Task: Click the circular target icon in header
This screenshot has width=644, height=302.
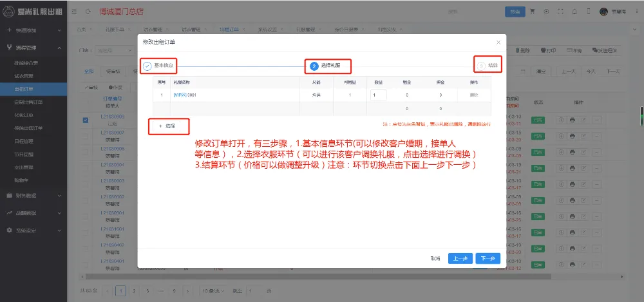Action: 547,12
